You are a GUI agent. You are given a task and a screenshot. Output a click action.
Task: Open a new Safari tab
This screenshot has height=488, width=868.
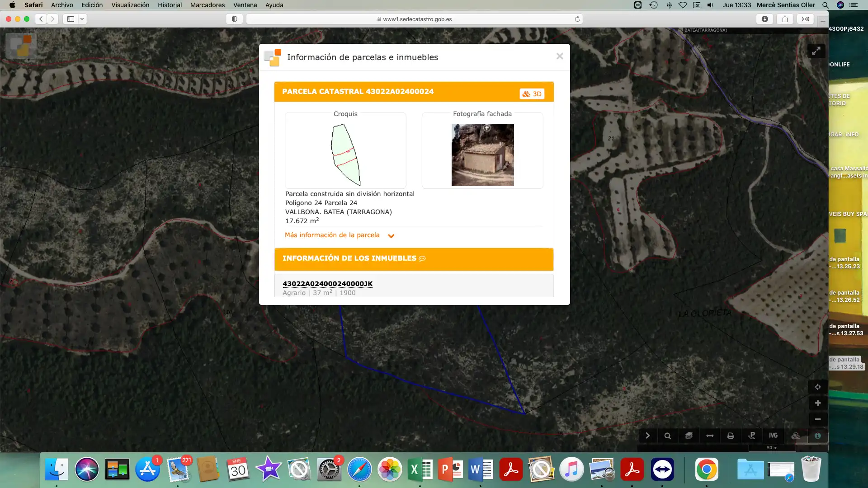(x=823, y=22)
